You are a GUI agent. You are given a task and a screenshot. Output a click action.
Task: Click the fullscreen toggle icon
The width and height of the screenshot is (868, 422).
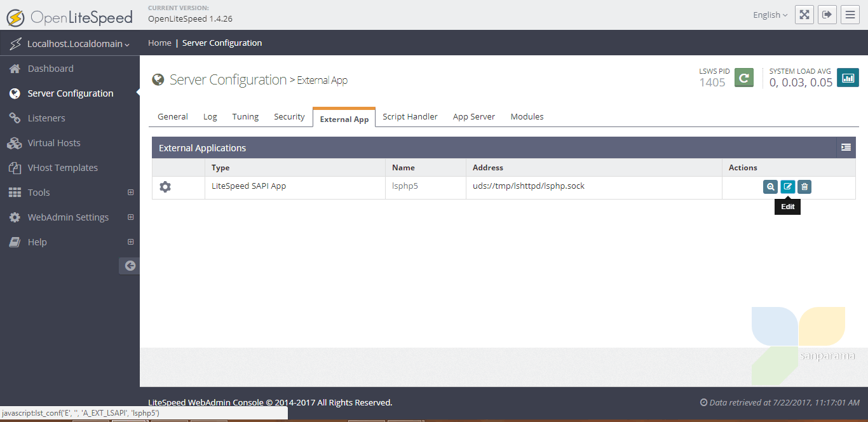pyautogui.click(x=804, y=15)
